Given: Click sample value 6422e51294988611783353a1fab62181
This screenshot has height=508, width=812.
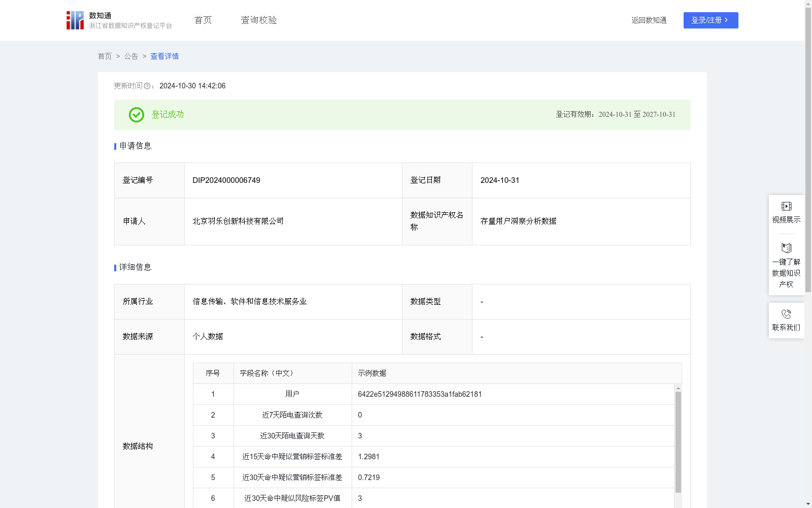Looking at the screenshot, I should 420,394.
